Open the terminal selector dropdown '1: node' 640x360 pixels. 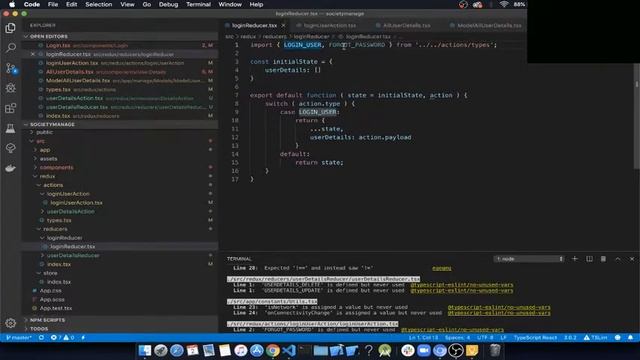click(x=529, y=259)
